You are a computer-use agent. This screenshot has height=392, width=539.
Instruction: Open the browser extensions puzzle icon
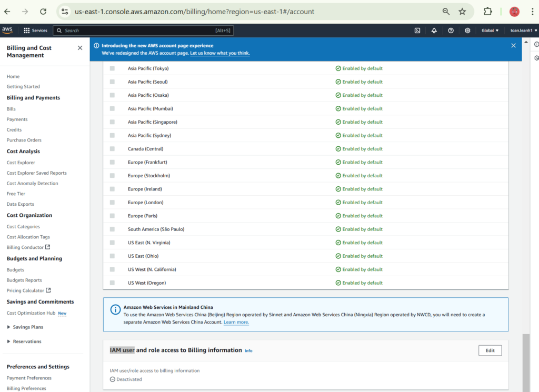487,12
